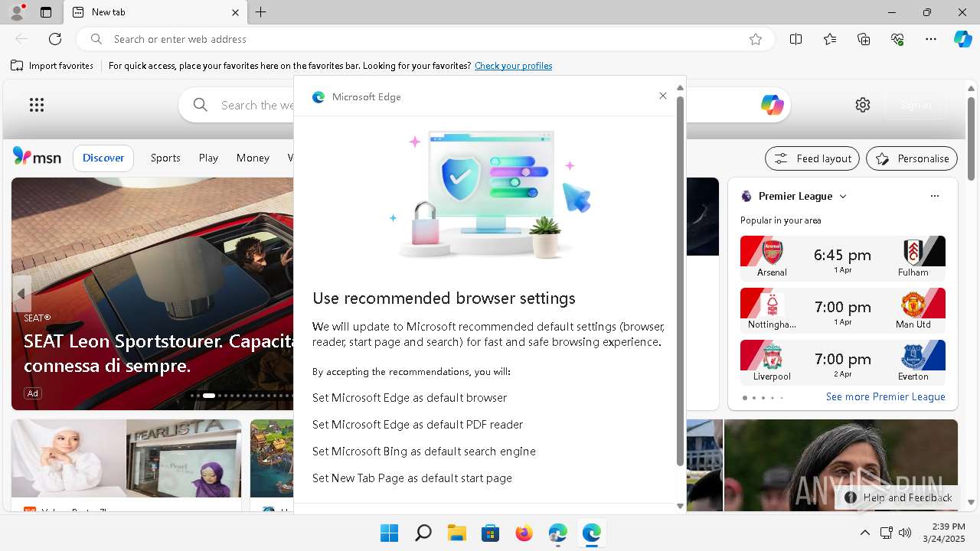Open Check your profiles link

[x=513, y=66]
